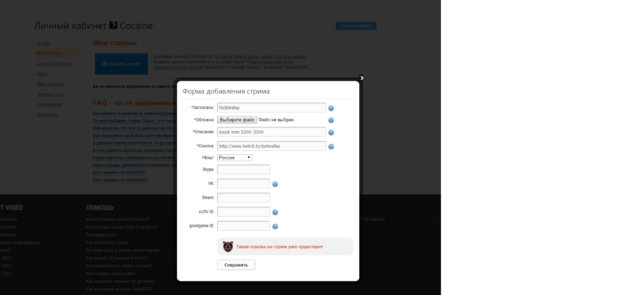
Task: Click footer link Как записать момент из реплея?
Action: [120, 281]
